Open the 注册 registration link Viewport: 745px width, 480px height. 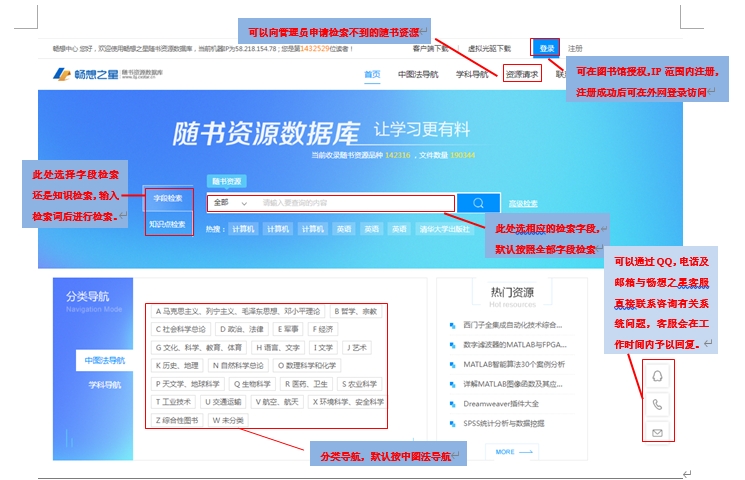click(x=575, y=48)
